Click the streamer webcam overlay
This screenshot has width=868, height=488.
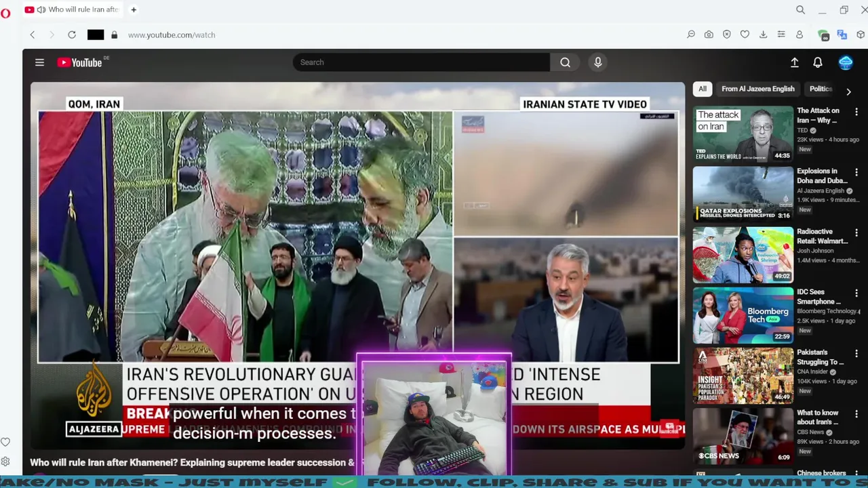click(434, 415)
